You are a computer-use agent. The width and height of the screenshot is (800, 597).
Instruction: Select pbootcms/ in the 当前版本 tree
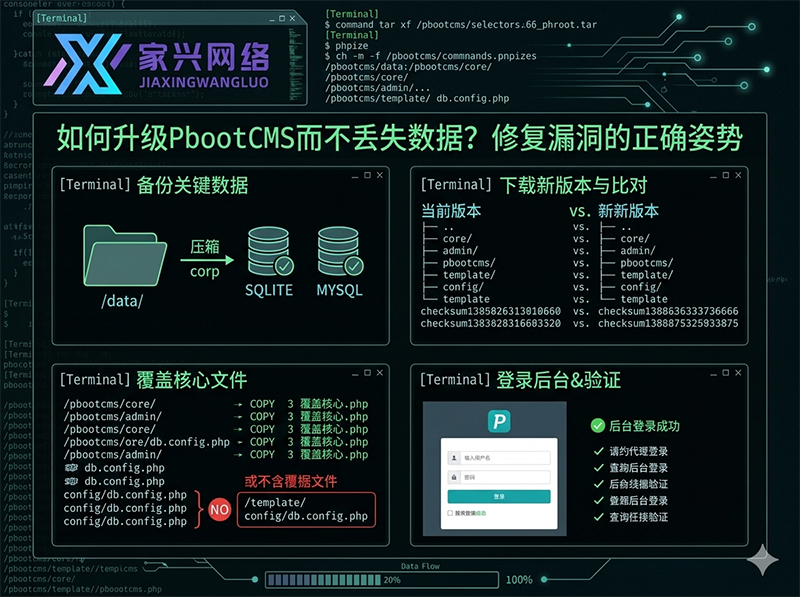tap(469, 263)
